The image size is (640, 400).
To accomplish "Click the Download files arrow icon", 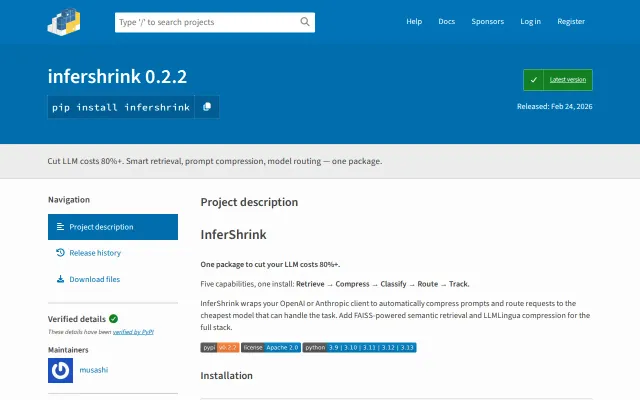I will 60,279.
